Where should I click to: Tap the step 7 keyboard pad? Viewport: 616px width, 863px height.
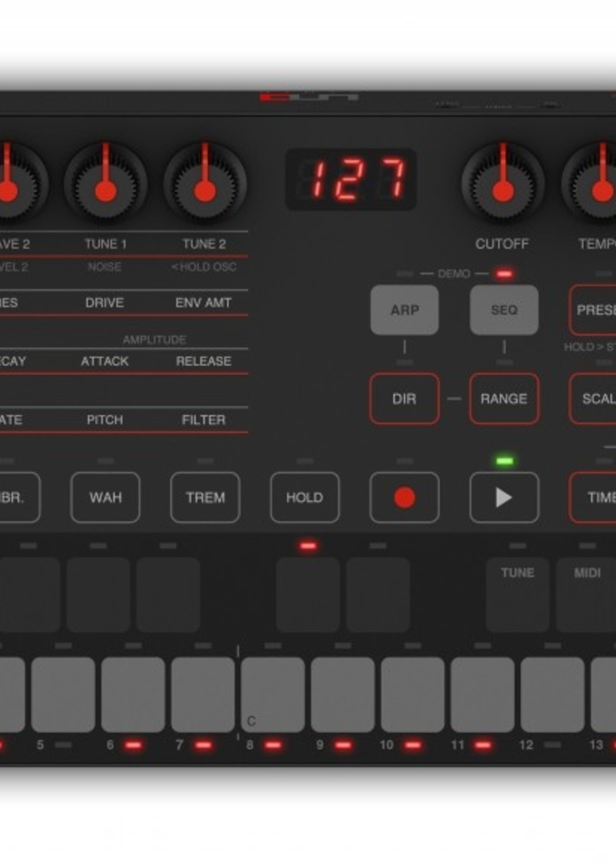coord(203,694)
